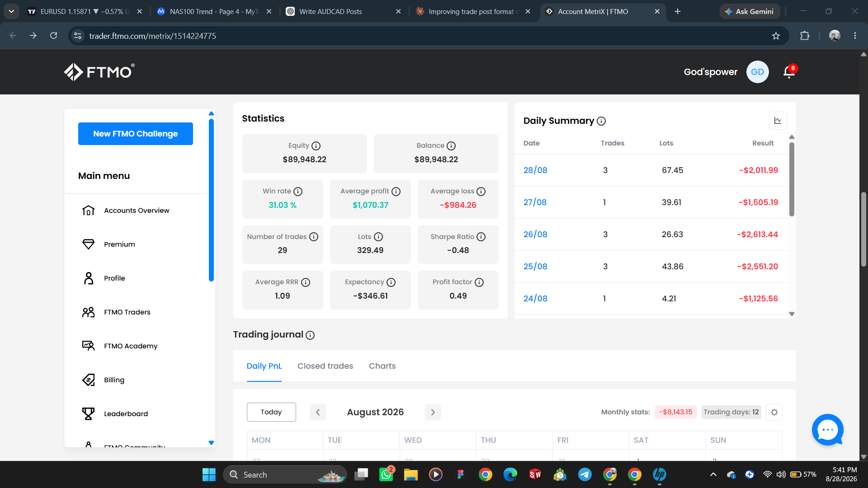Click the info icon beside Trading journal
The image size is (868, 488).
(x=310, y=335)
